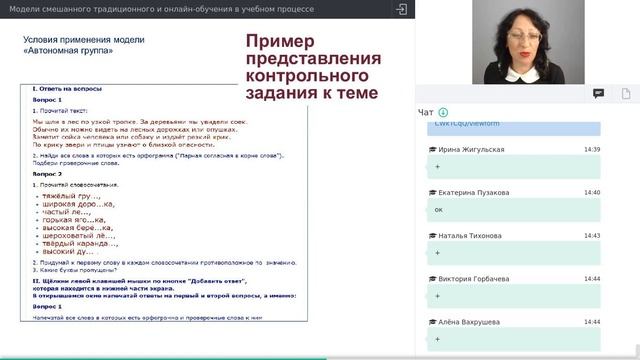Click the graduation cap icon beside Наталья Тихонова
The width and height of the screenshot is (640, 360).
[433, 236]
